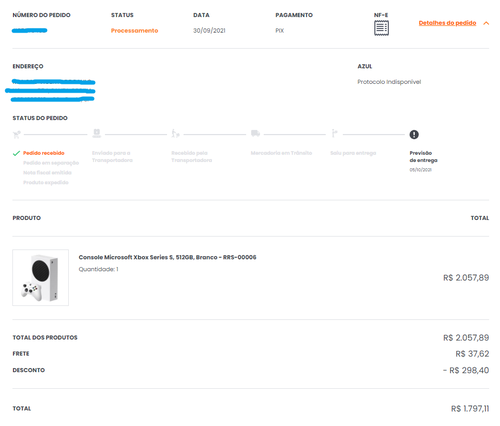500x426 pixels.
Task: Select the freight value R$ 37,62
Action: pyautogui.click(x=472, y=354)
